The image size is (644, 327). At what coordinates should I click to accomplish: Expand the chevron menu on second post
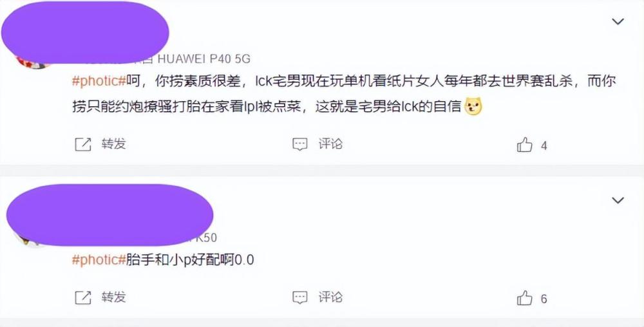[x=618, y=200]
